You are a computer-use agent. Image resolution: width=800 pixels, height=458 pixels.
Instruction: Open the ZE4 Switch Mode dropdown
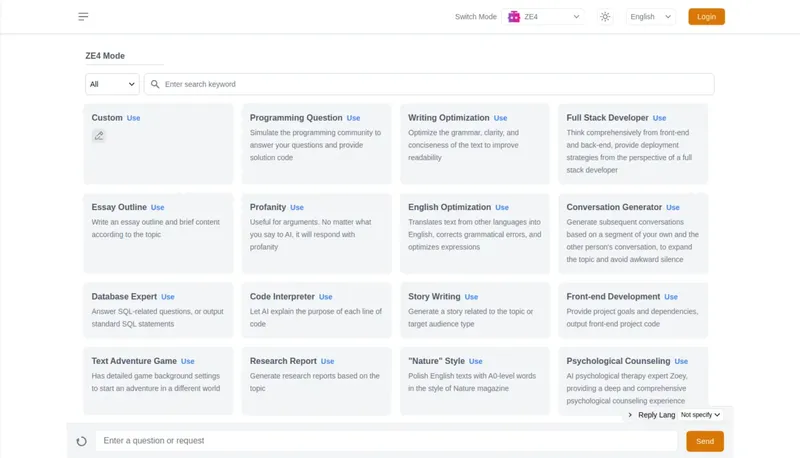(x=545, y=17)
